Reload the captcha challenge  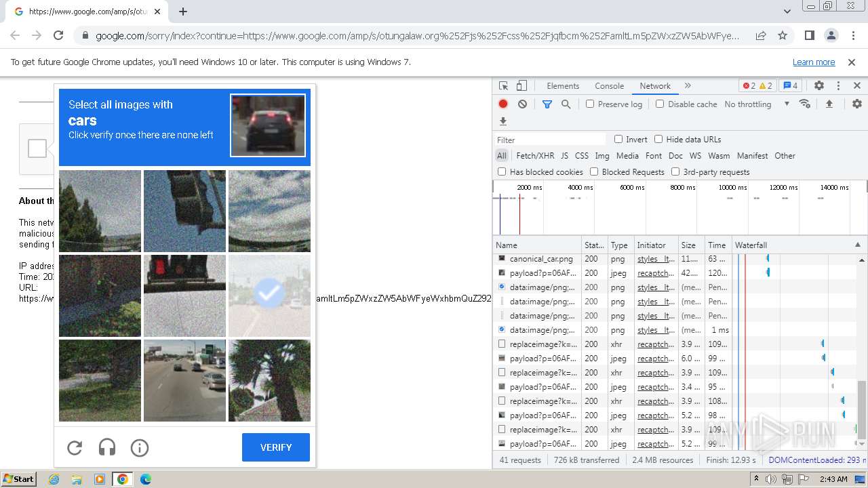pos(75,447)
